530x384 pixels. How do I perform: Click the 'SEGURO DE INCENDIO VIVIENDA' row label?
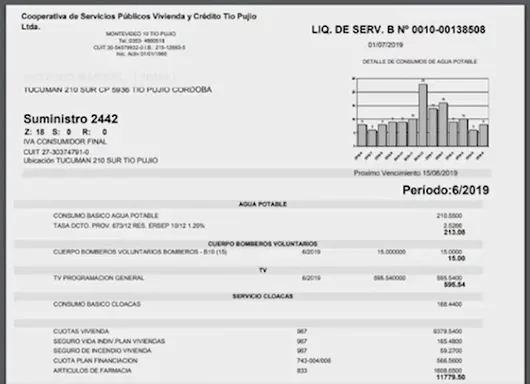[x=102, y=351]
